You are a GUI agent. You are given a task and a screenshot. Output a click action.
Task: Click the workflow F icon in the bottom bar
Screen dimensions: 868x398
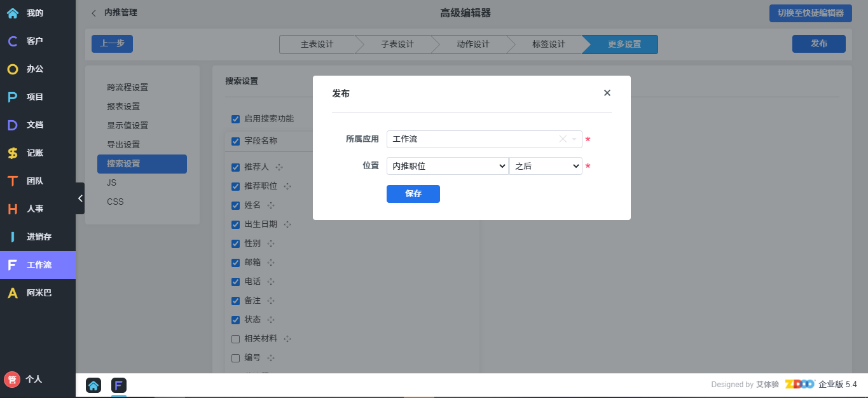[119, 385]
